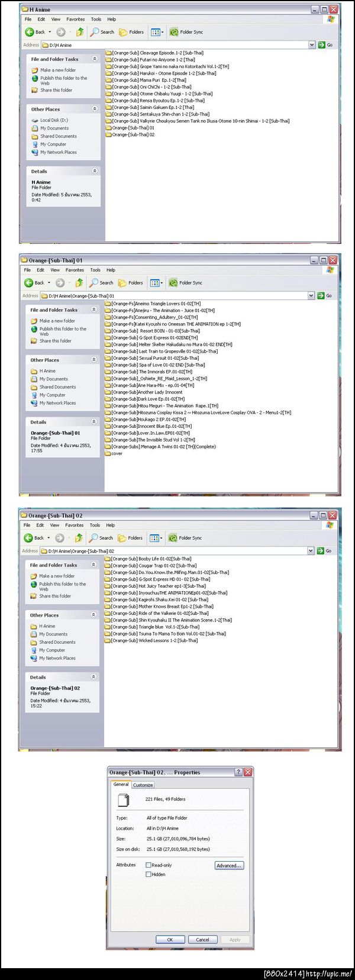Collapse Details panel in Orange-[Sub-Thai] 02 window
355x980 pixels.
coord(93,676)
